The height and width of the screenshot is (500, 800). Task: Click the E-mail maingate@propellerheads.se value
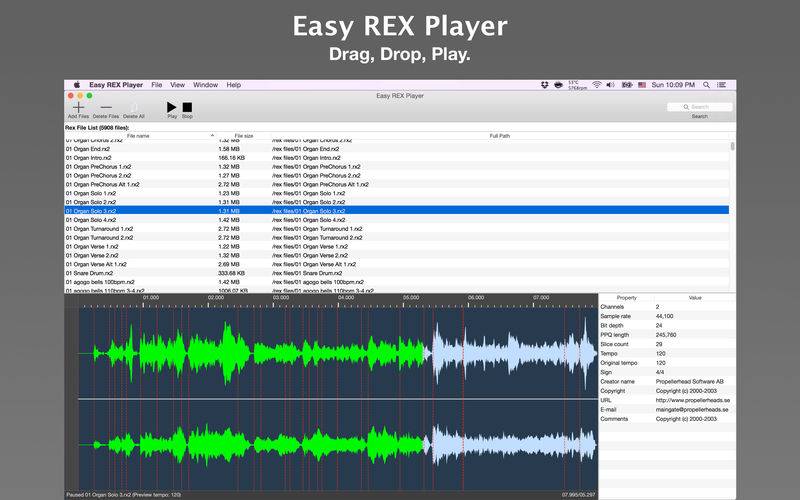692,410
